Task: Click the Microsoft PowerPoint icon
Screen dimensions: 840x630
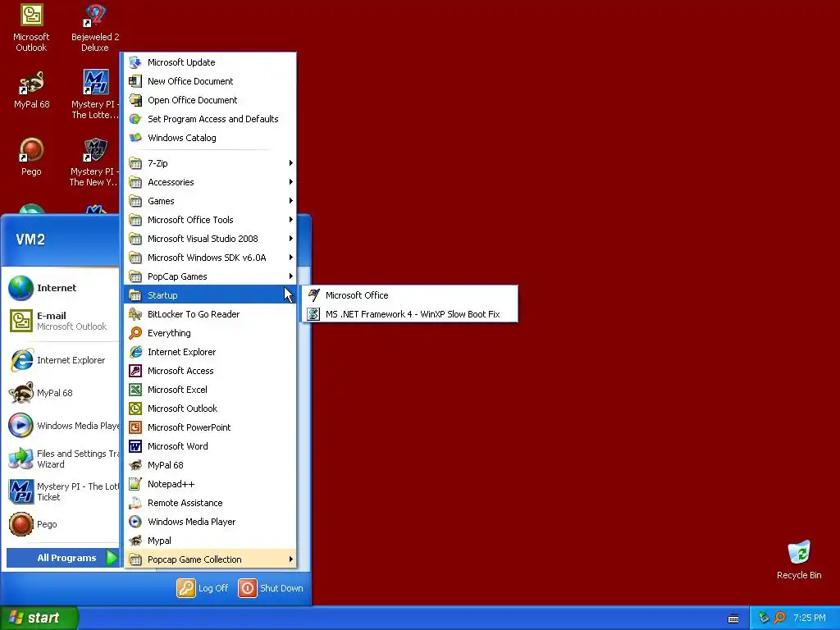Action: 135,427
